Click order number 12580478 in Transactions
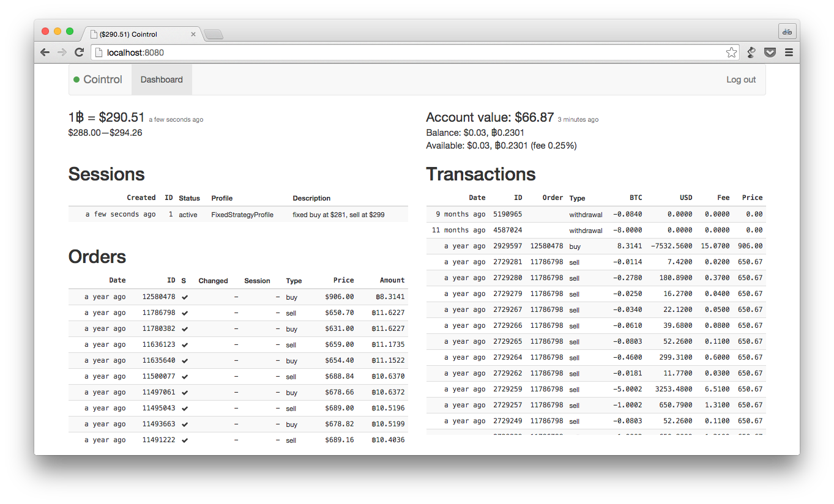The height and width of the screenshot is (504, 834). (x=546, y=246)
